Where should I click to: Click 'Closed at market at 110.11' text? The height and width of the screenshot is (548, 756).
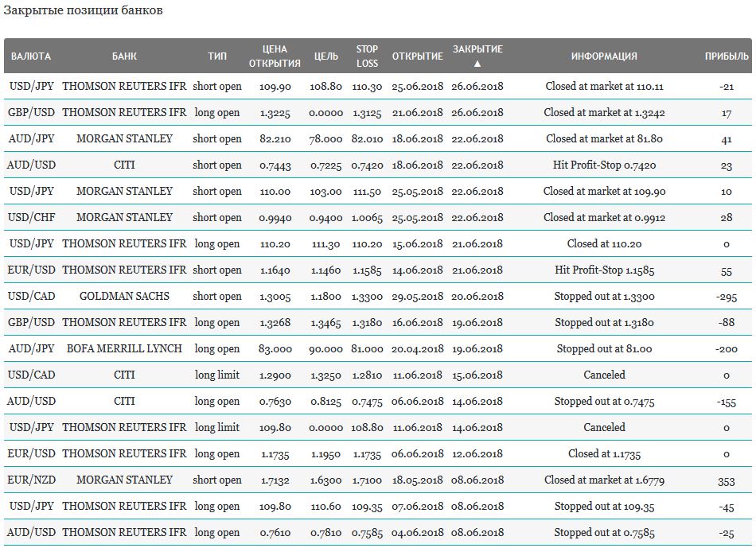pos(605,86)
